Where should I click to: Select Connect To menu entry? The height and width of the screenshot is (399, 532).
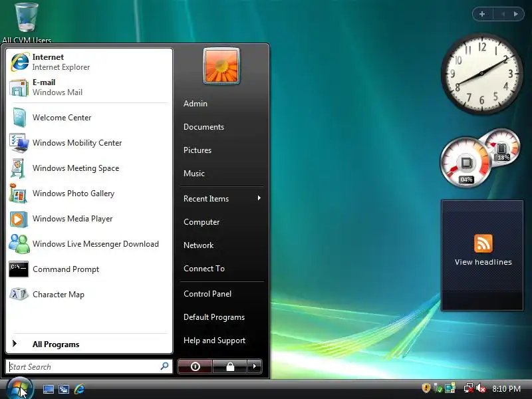coord(204,269)
